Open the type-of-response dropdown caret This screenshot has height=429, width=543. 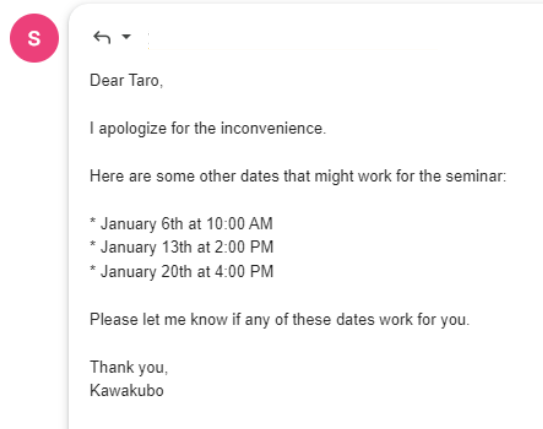(x=126, y=36)
